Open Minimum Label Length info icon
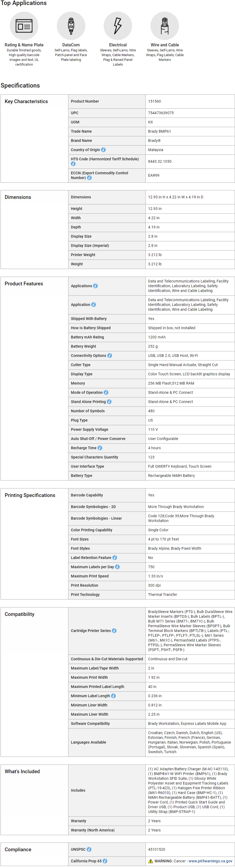This screenshot has width=235, height=868. click(113, 696)
